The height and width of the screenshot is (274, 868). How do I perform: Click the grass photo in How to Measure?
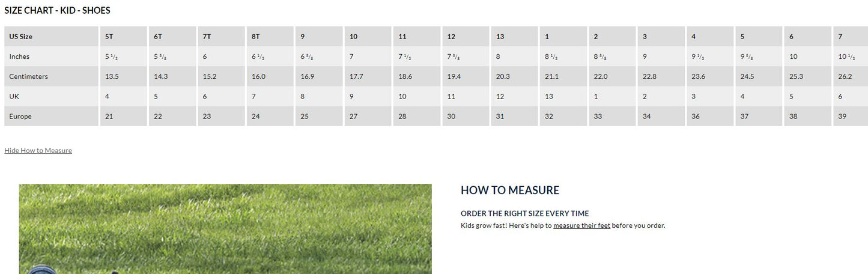click(x=225, y=228)
